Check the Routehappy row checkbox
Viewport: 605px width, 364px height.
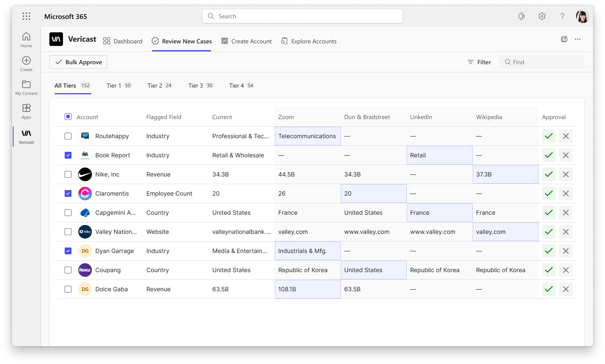point(68,136)
